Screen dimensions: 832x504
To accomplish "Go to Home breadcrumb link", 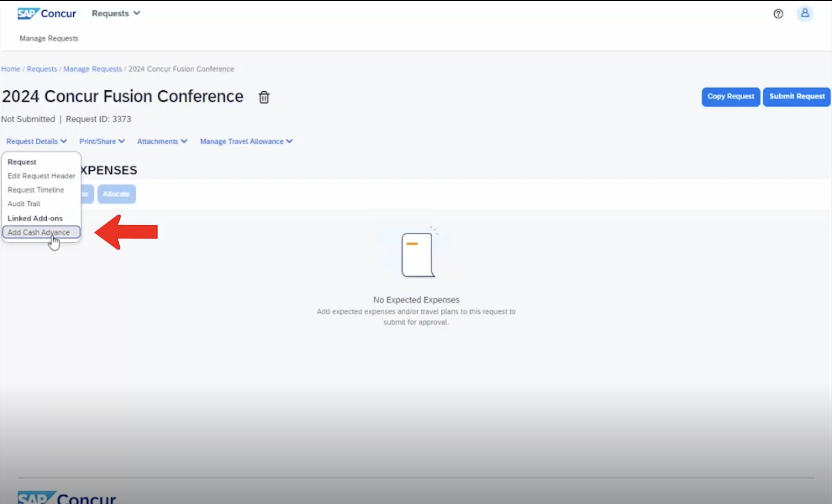I will (11, 69).
